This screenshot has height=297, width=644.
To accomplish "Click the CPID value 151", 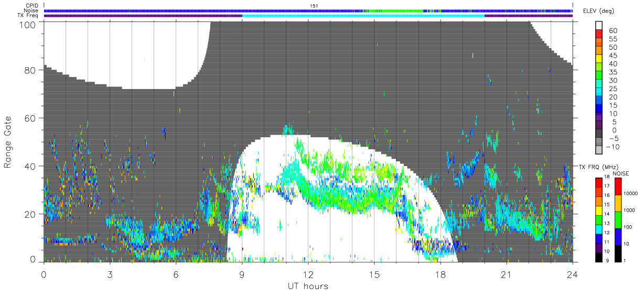I will [x=314, y=6].
